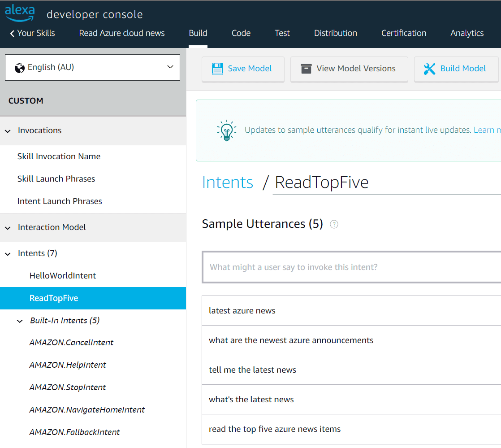501x448 pixels.
Task: Select the ReadTopFive intent in the sidebar
Action: [93, 298]
